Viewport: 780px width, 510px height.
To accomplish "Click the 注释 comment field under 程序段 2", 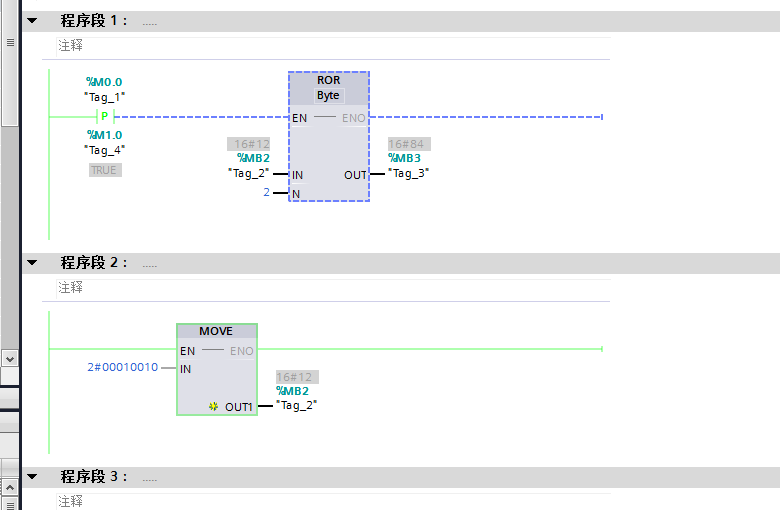I will coord(71,287).
